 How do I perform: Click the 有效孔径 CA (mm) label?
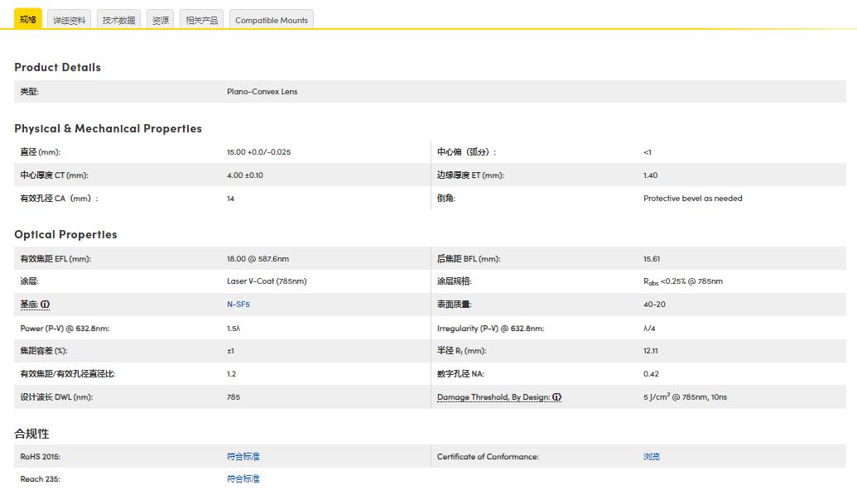click(59, 199)
